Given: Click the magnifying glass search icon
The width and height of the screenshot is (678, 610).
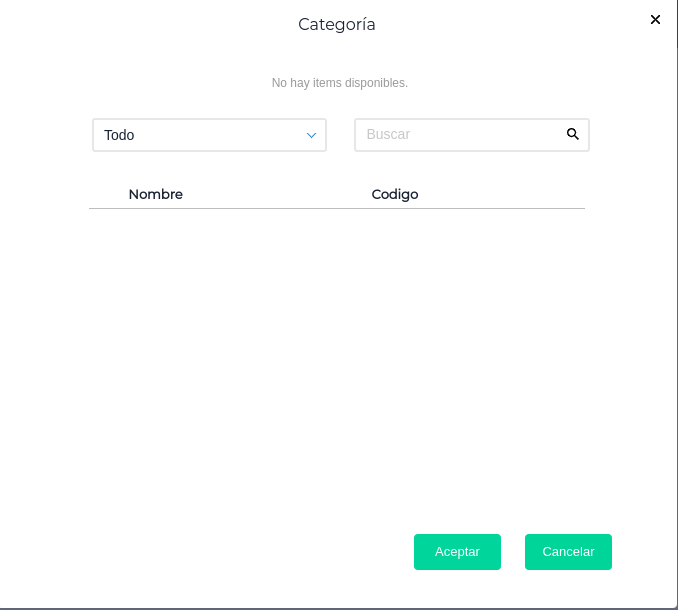Looking at the screenshot, I should tap(573, 134).
